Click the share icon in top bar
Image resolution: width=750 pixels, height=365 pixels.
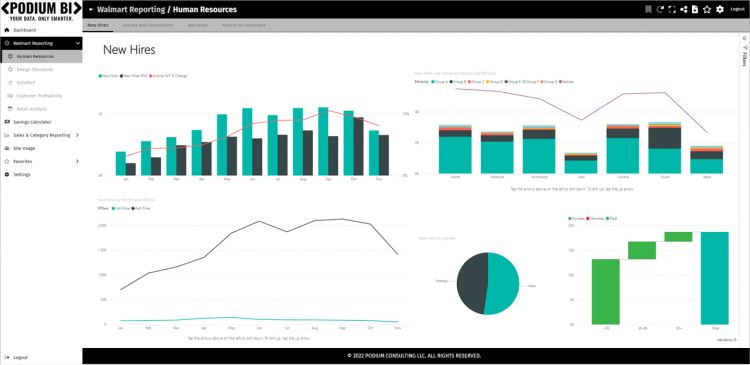coord(684,9)
